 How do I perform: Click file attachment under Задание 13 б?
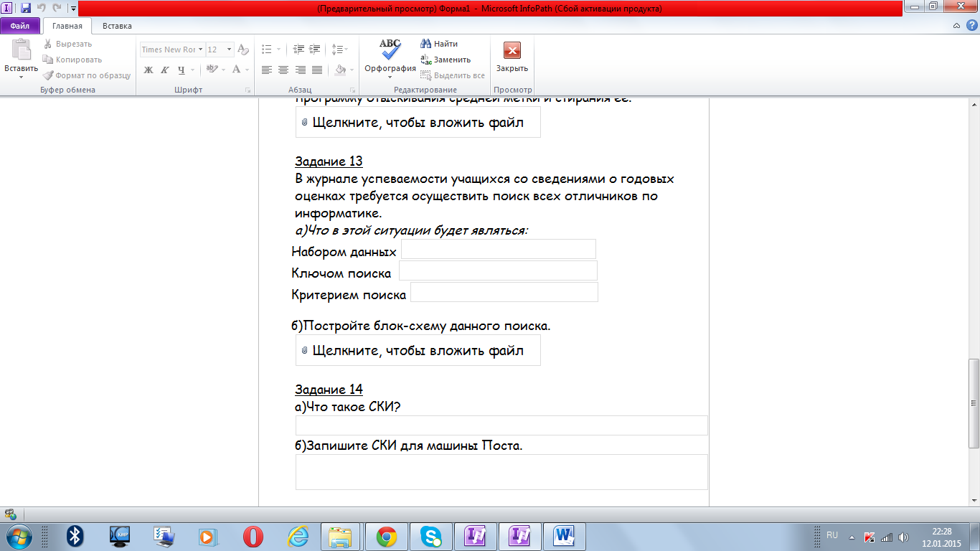pos(418,350)
